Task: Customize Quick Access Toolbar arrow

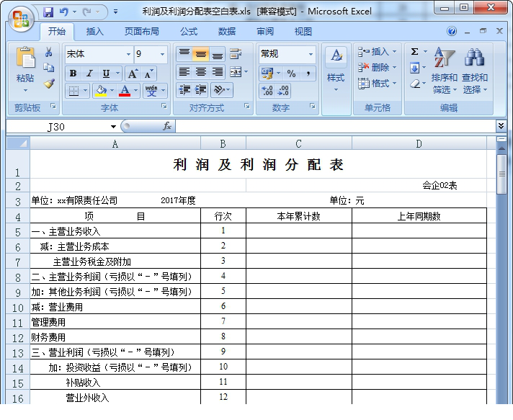Action: (x=115, y=12)
